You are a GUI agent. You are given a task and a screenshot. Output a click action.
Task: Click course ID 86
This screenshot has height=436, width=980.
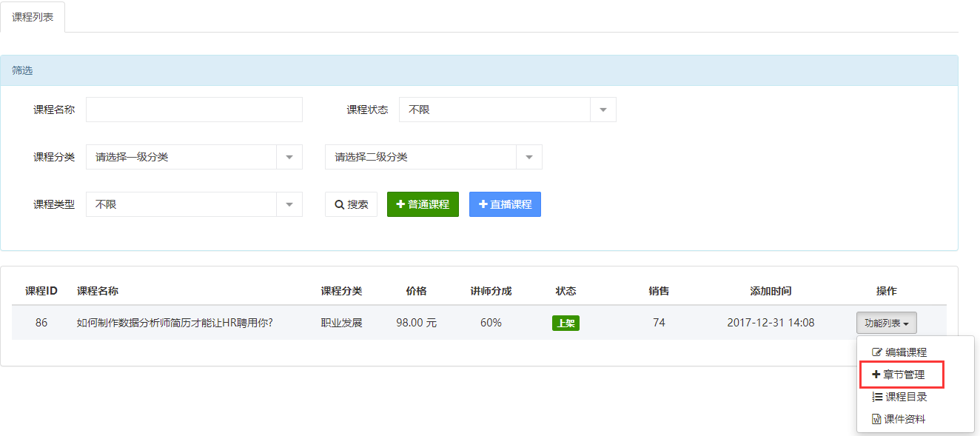click(x=41, y=323)
